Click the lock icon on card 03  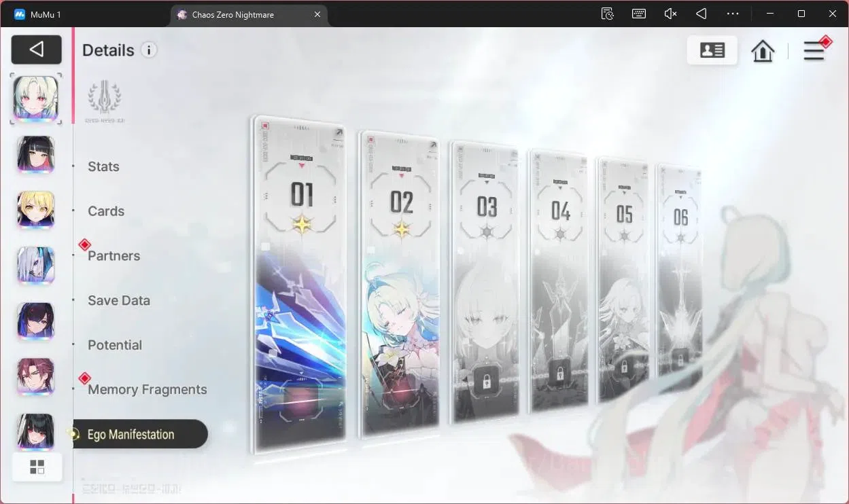tap(487, 382)
